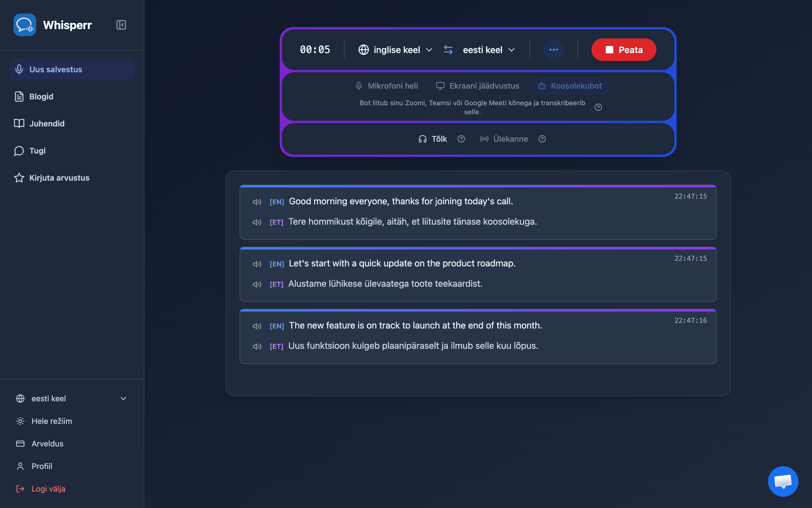Select Ekraani jäädvustus source
This screenshot has height=508, width=812.
click(x=478, y=86)
